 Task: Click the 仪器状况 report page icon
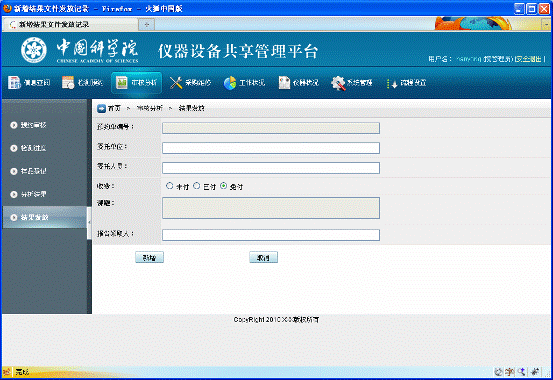(x=284, y=83)
